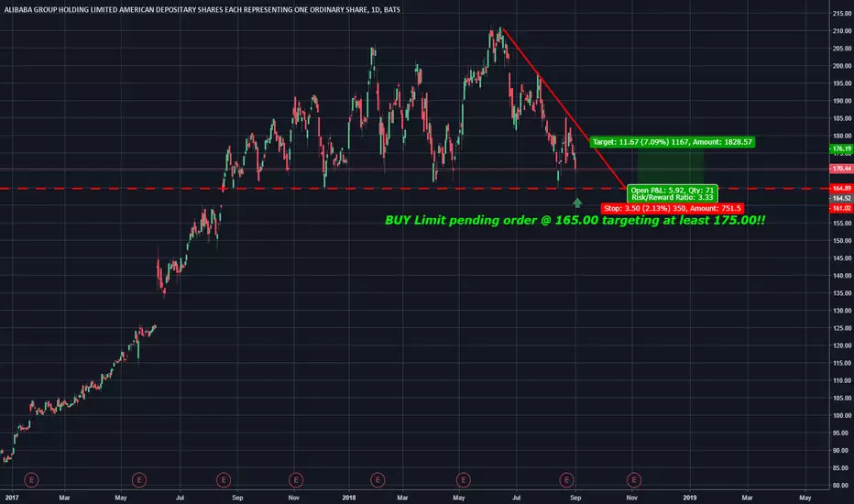Screen dimensions: 854x504
Task: Open the earnings marker between 2018 and Mar 2018
Action: (x=378, y=480)
